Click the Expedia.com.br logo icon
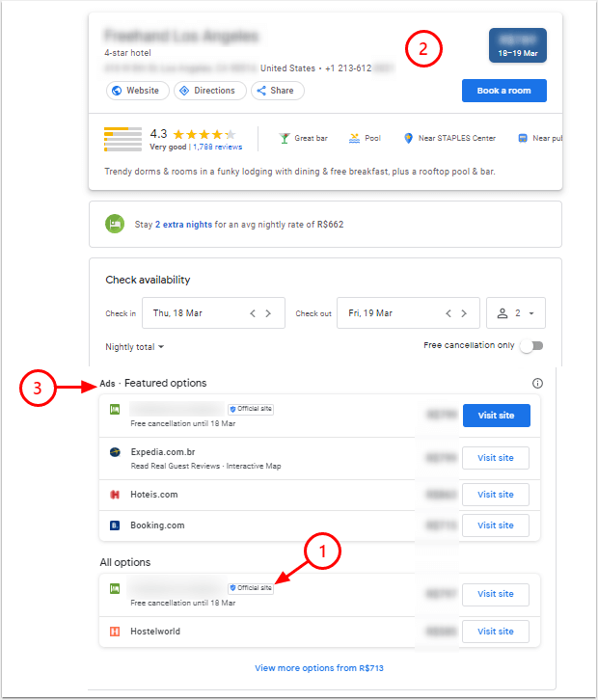This screenshot has height=700, width=598. click(x=114, y=452)
